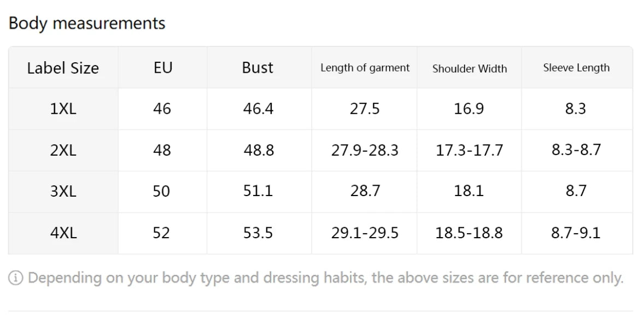
Task: Select the Shoulder Width column header
Action: tap(469, 69)
